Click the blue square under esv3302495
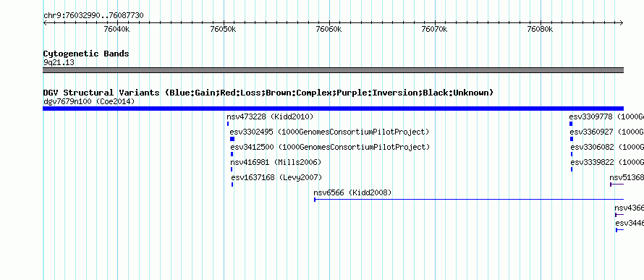Viewport: 644px width, 280px height. click(x=232, y=139)
